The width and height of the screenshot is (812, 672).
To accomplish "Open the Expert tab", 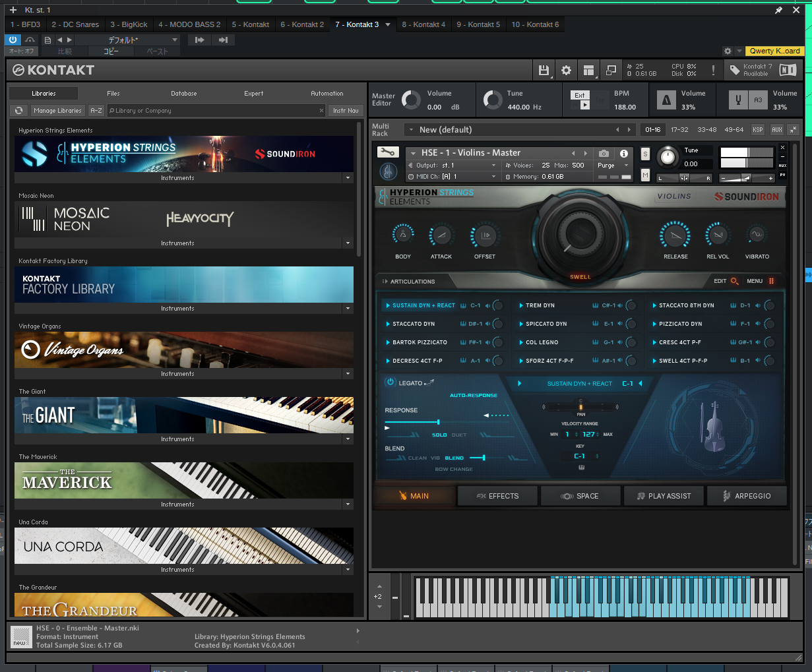I will pyautogui.click(x=254, y=94).
